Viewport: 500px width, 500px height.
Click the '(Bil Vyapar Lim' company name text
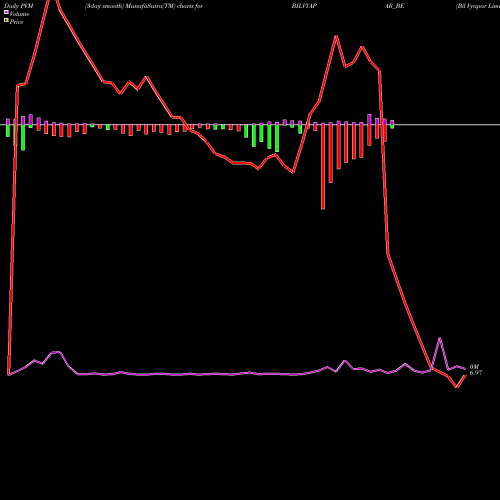(x=478, y=6)
